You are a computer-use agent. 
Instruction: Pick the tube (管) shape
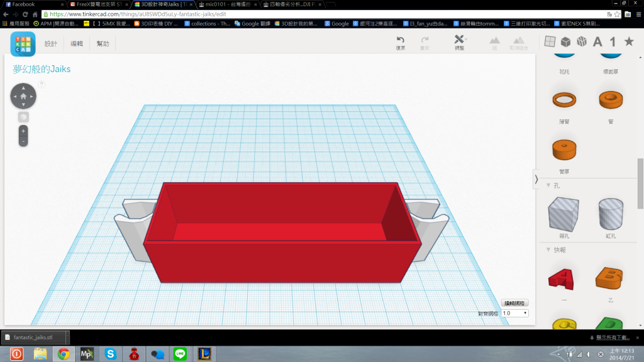coord(611,100)
